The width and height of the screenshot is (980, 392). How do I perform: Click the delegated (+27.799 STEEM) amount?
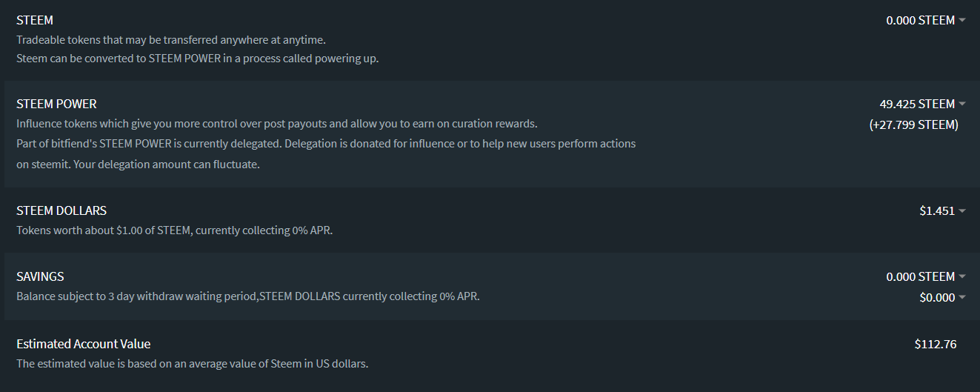tap(913, 124)
